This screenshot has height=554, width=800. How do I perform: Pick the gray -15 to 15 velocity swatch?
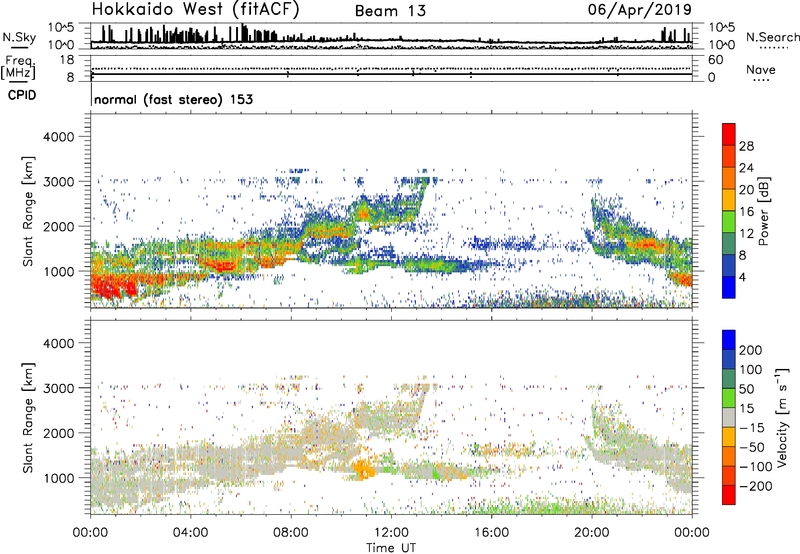tap(729, 418)
